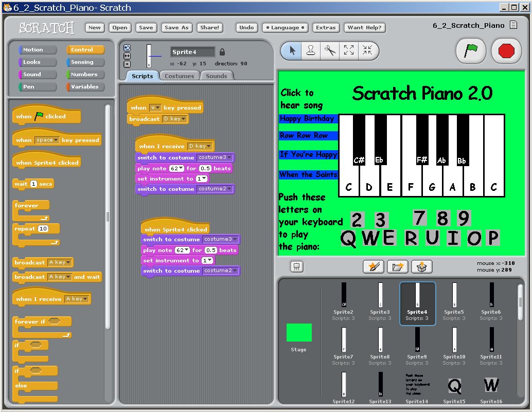532x412 pixels.
Task: Click Row Row Row song on stage
Action: 307,136
